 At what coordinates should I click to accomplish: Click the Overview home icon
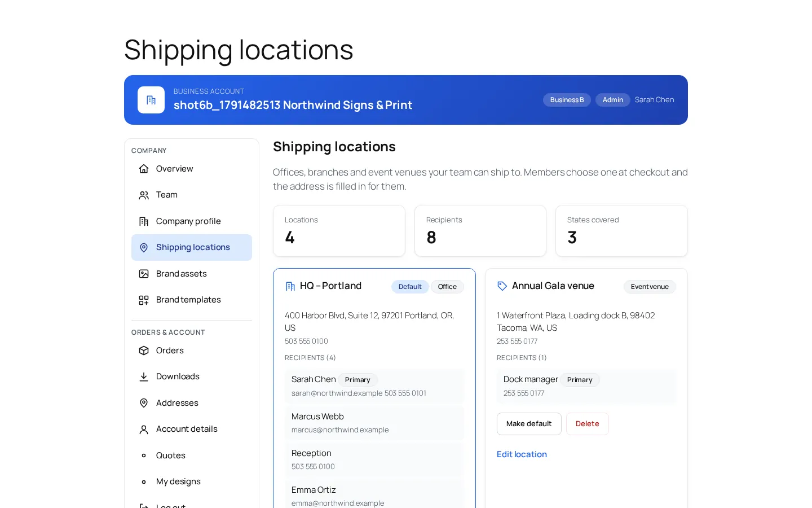coord(144,169)
